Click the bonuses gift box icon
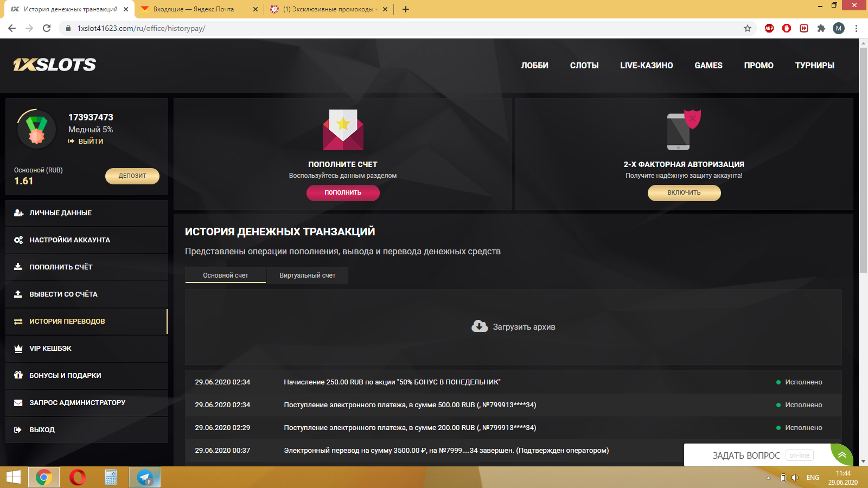The height and width of the screenshot is (488, 868). point(18,375)
